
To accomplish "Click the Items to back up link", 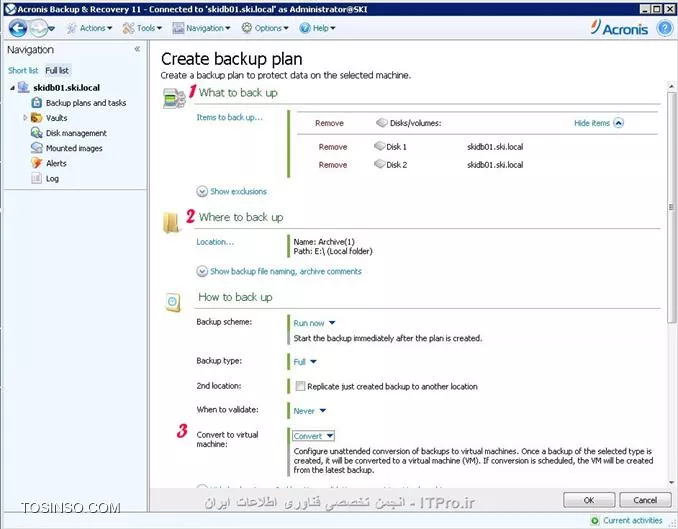I will click(229, 117).
